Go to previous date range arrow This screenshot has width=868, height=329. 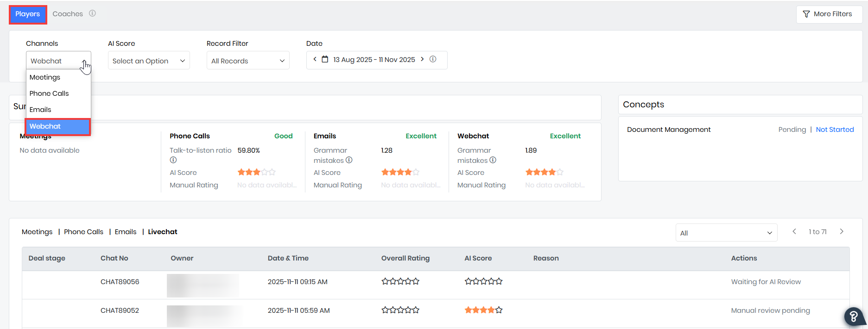pyautogui.click(x=315, y=59)
